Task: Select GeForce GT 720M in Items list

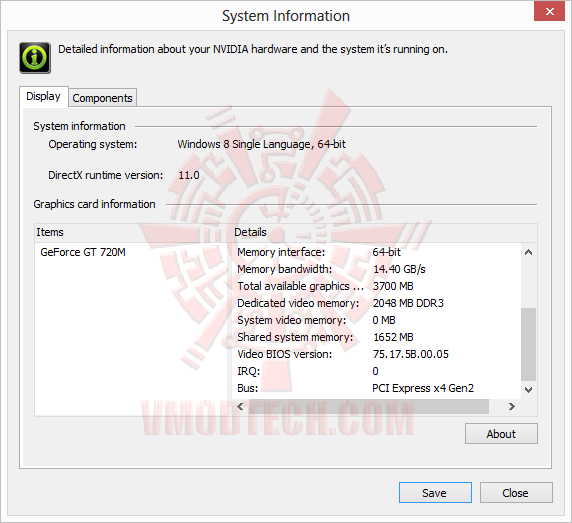Action: [83, 252]
